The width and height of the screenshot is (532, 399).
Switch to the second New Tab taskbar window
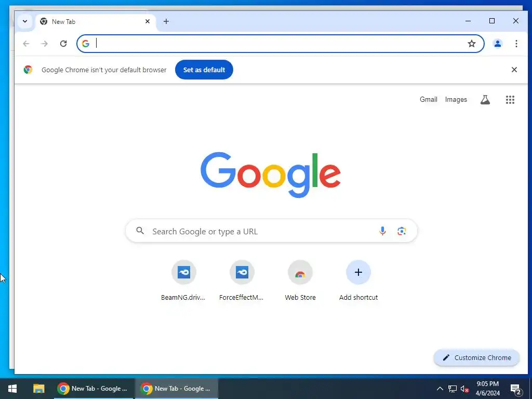(x=177, y=389)
